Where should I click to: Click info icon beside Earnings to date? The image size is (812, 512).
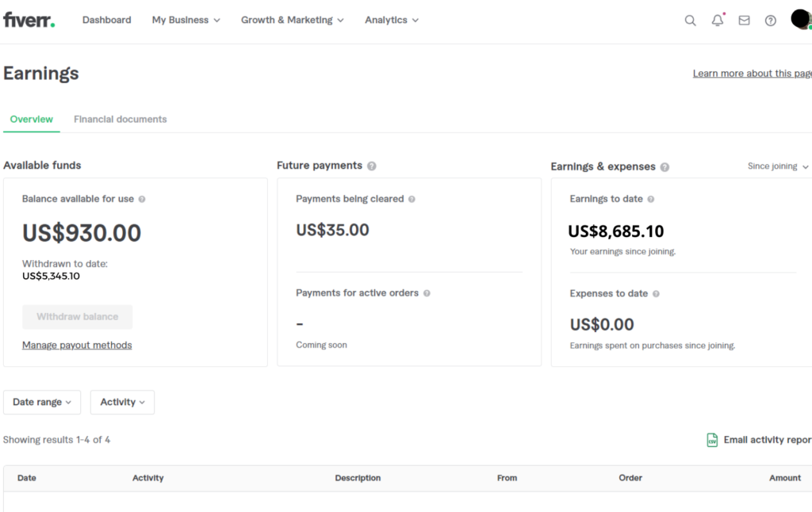pos(651,200)
